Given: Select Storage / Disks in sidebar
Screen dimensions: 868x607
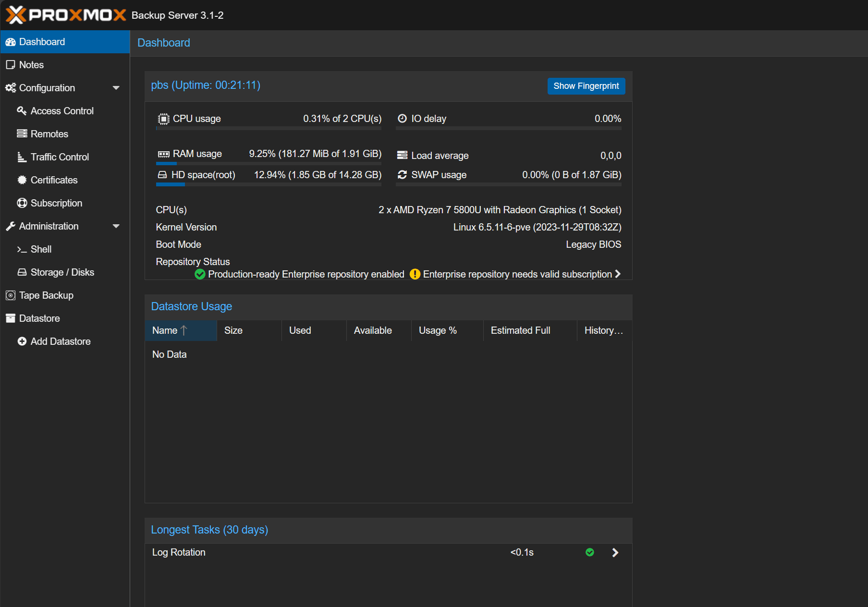Looking at the screenshot, I should point(62,272).
